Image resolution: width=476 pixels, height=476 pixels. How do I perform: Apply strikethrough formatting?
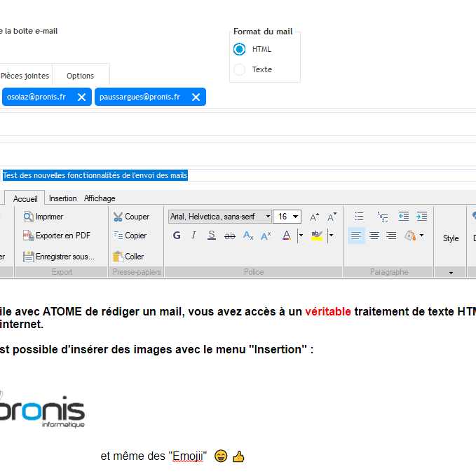click(x=229, y=236)
